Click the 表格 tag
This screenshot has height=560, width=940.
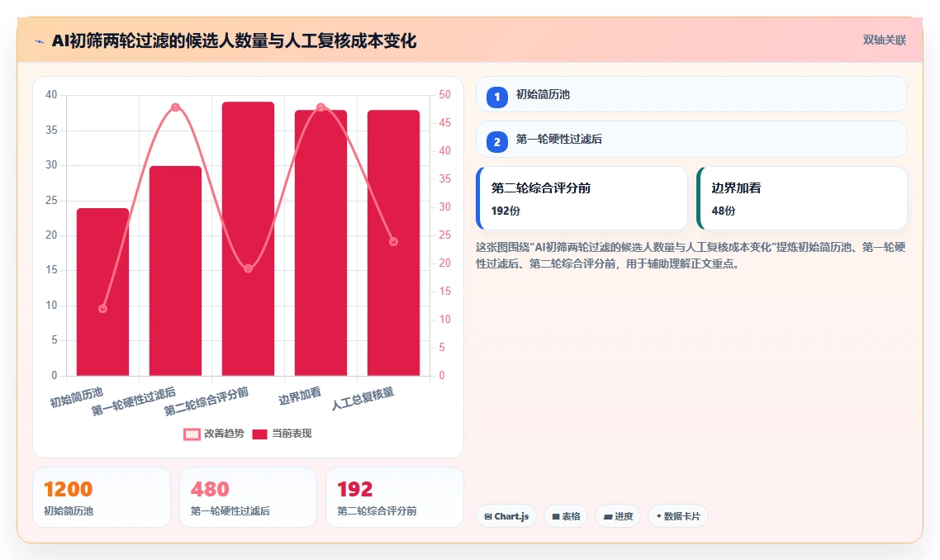[x=566, y=516]
